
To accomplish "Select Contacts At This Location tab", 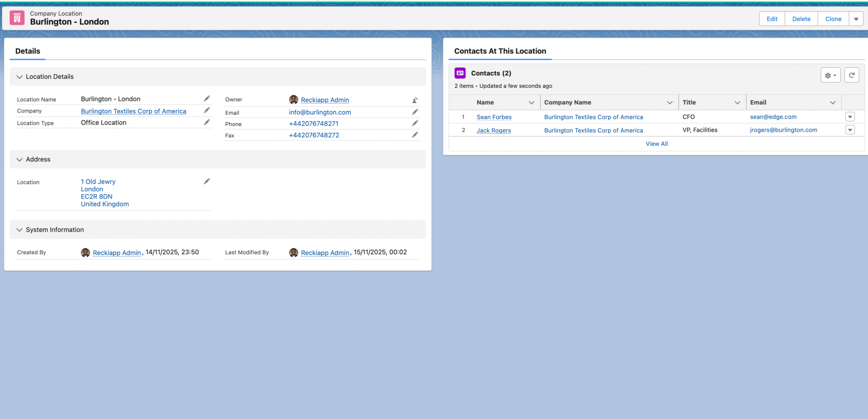I will click(x=500, y=51).
